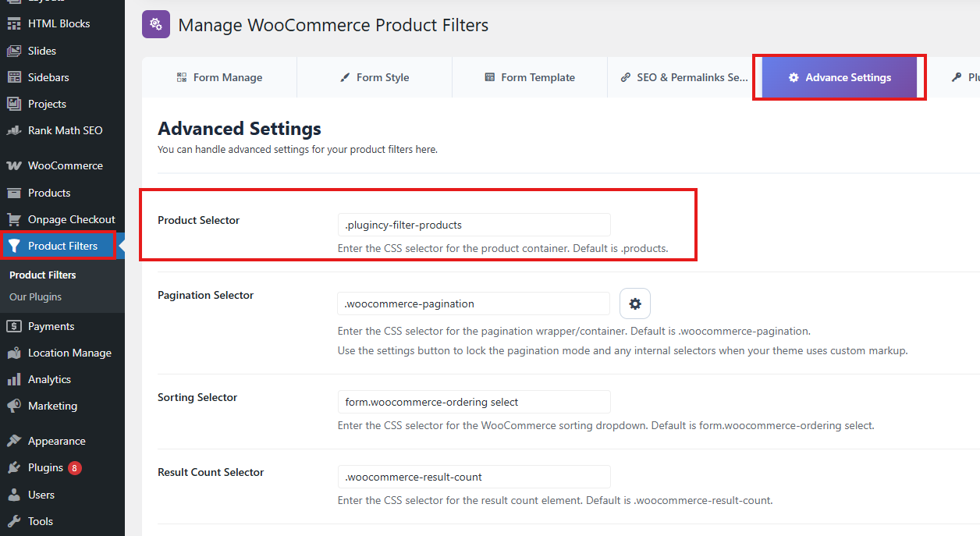Image resolution: width=980 pixels, height=536 pixels.
Task: Click the Rank Math SEO icon
Action: 13,130
